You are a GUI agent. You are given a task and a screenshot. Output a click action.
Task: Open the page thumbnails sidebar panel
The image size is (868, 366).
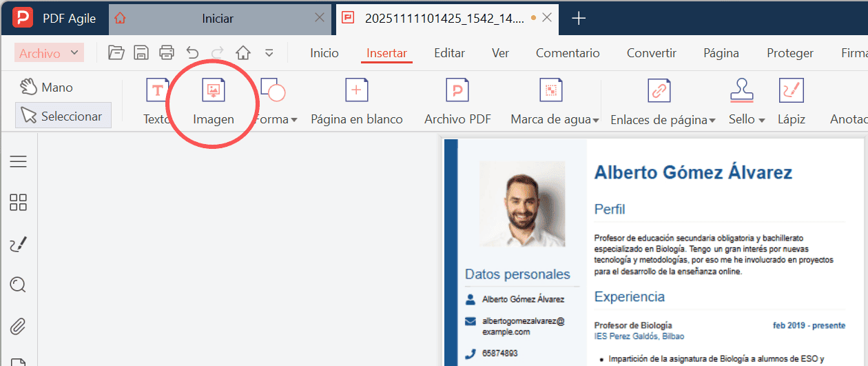[19, 203]
